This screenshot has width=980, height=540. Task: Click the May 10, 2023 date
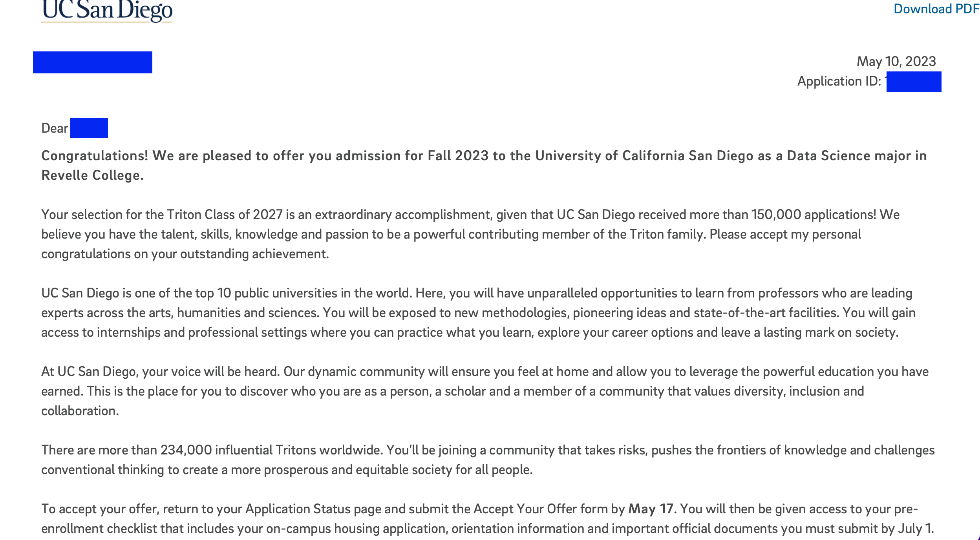(x=896, y=61)
